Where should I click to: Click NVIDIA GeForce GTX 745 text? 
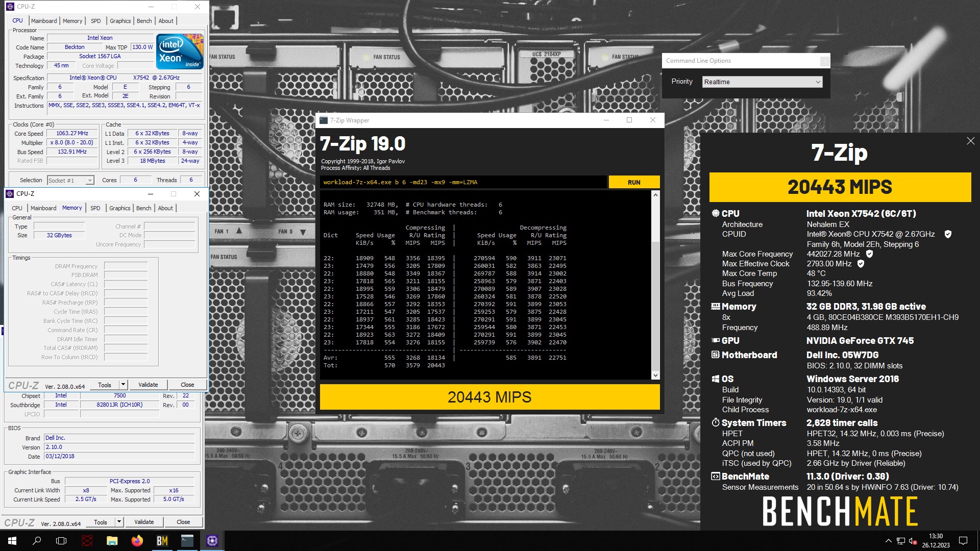(860, 340)
